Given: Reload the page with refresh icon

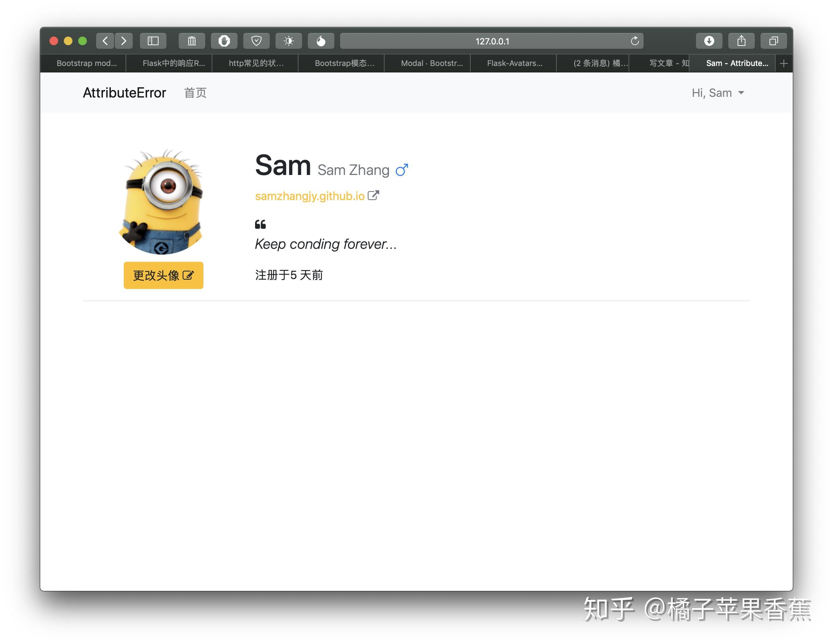Looking at the screenshot, I should point(634,41).
